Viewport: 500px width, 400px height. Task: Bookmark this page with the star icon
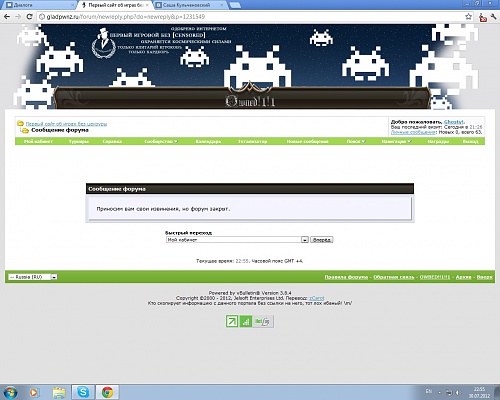click(468, 16)
